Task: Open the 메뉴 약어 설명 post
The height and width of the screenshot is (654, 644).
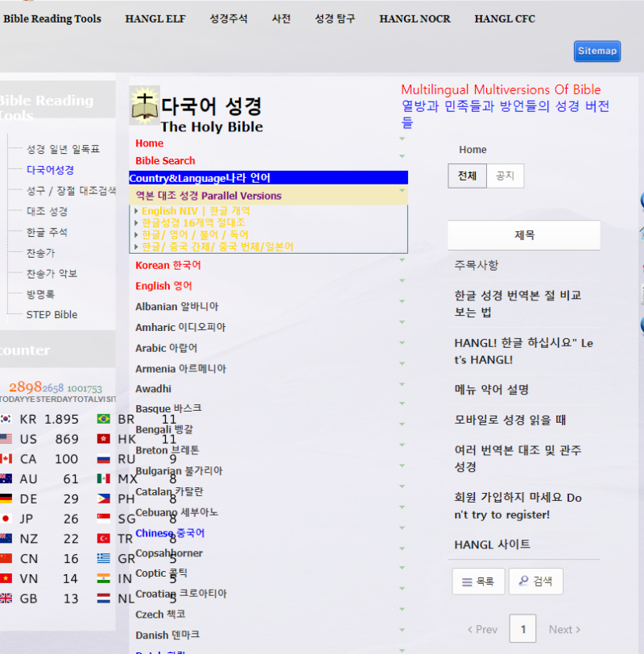Action: (x=491, y=389)
